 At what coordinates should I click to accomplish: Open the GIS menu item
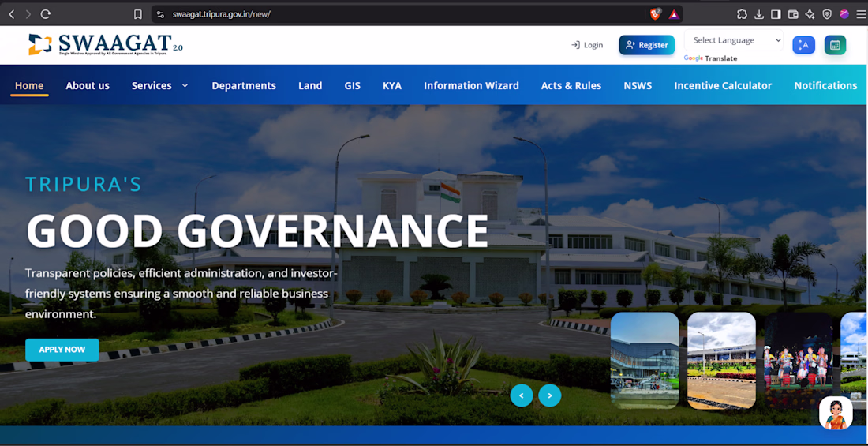click(x=352, y=85)
